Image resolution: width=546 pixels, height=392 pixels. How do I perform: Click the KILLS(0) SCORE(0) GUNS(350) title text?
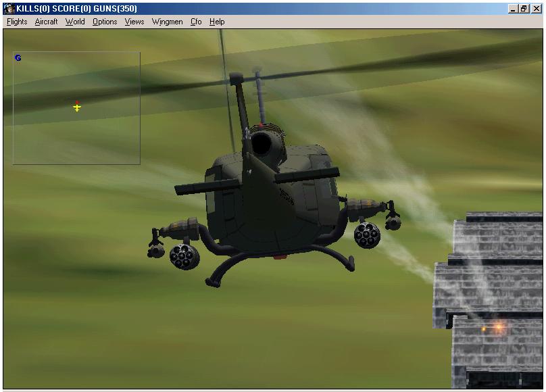(x=77, y=9)
